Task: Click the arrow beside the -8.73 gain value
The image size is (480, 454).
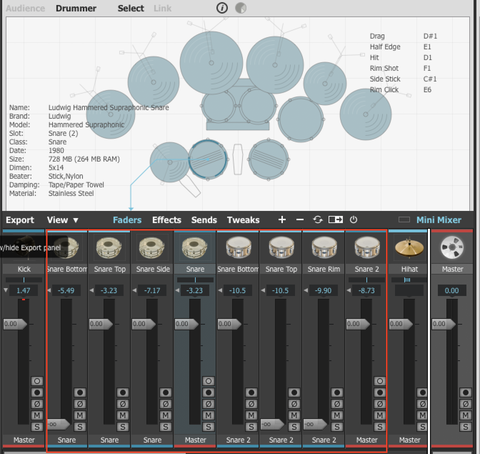Action: [x=349, y=290]
